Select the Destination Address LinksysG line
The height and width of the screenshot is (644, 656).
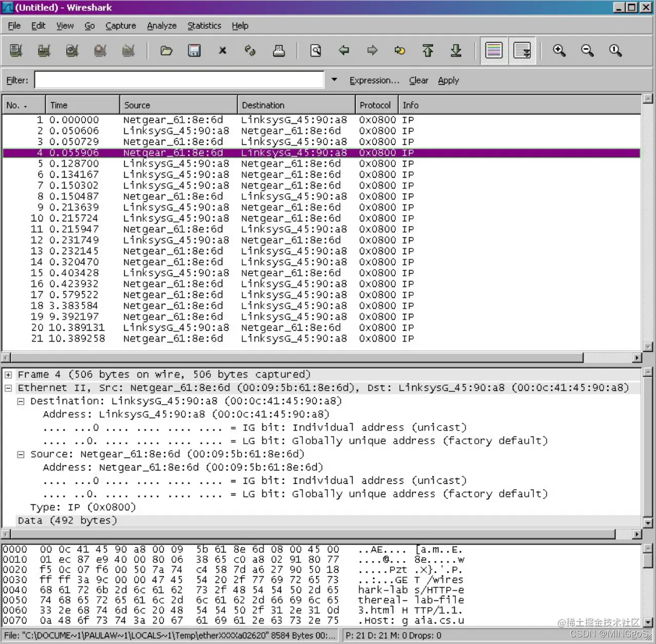pyautogui.click(x=186, y=414)
